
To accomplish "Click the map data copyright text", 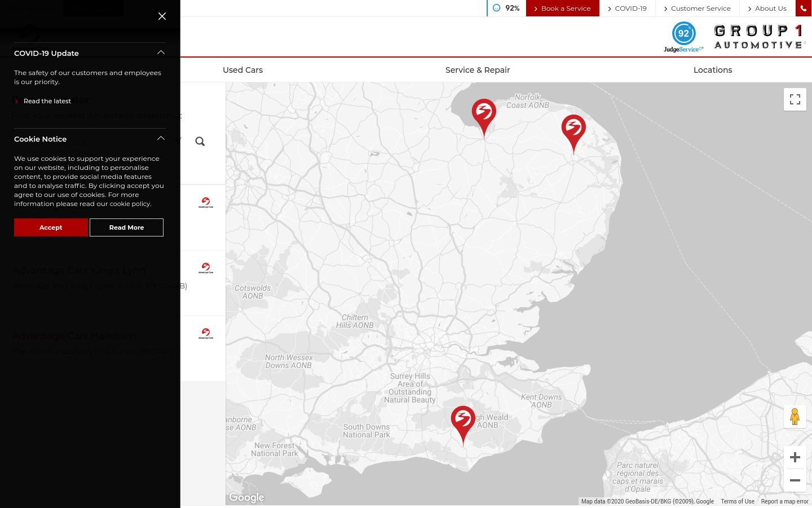I will [647, 501].
